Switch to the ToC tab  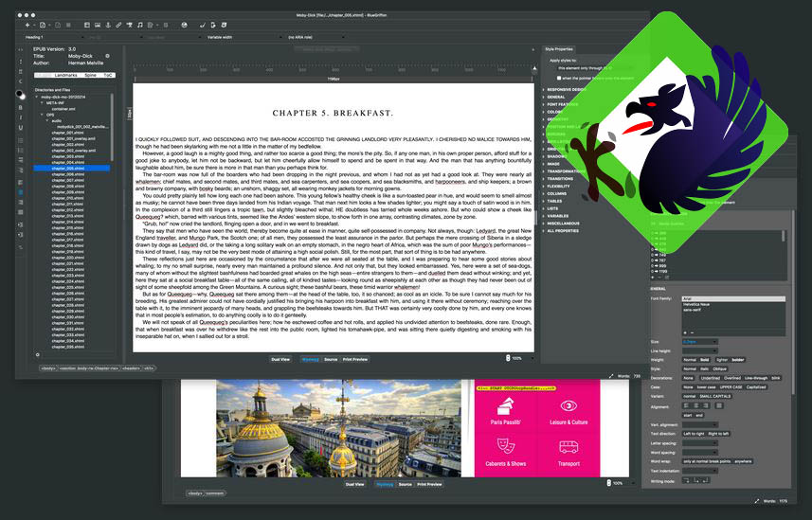click(x=108, y=75)
